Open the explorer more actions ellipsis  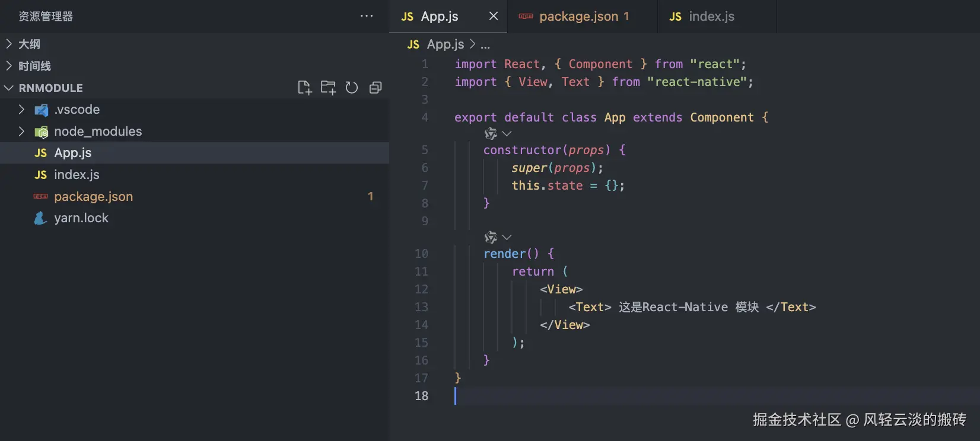click(367, 16)
